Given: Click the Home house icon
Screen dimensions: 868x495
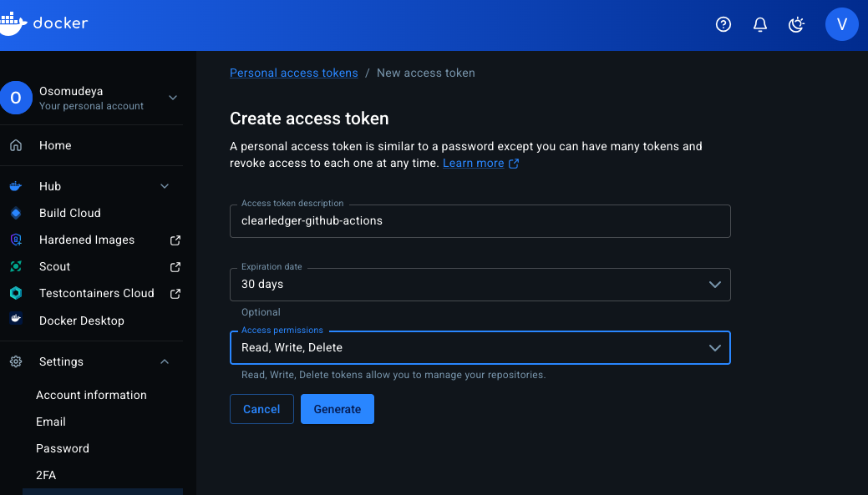Looking at the screenshot, I should tap(16, 145).
